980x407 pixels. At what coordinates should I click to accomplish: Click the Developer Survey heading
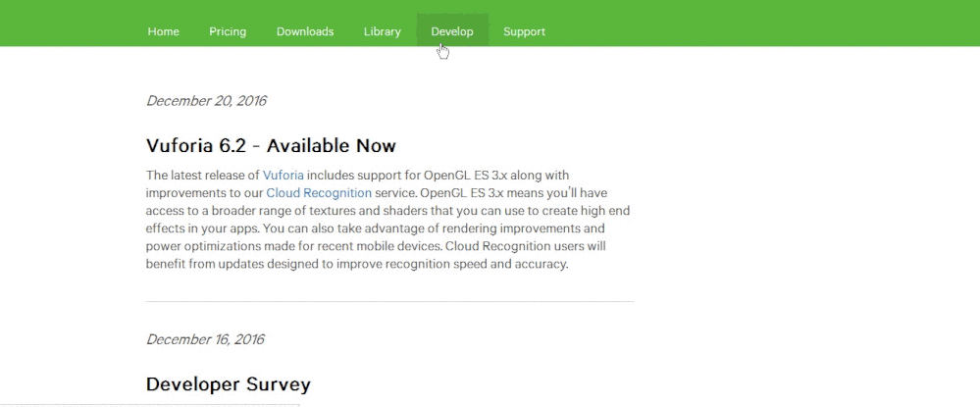[x=228, y=384]
